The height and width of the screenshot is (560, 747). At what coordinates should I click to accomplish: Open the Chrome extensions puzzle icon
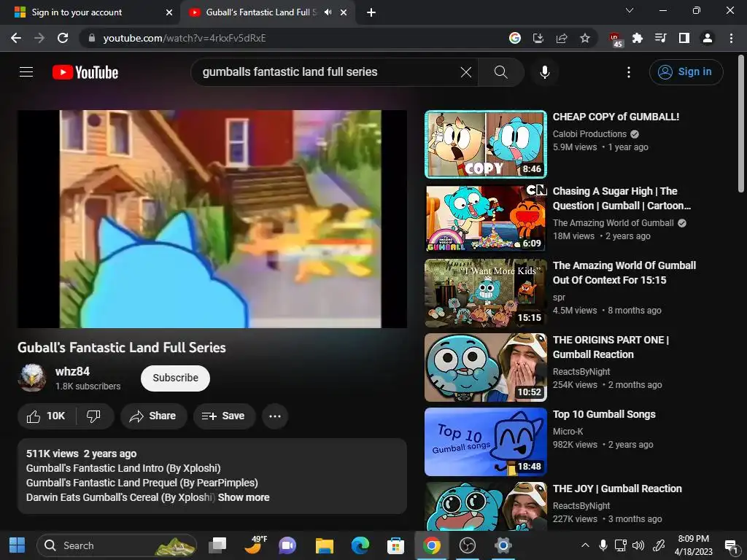638,38
